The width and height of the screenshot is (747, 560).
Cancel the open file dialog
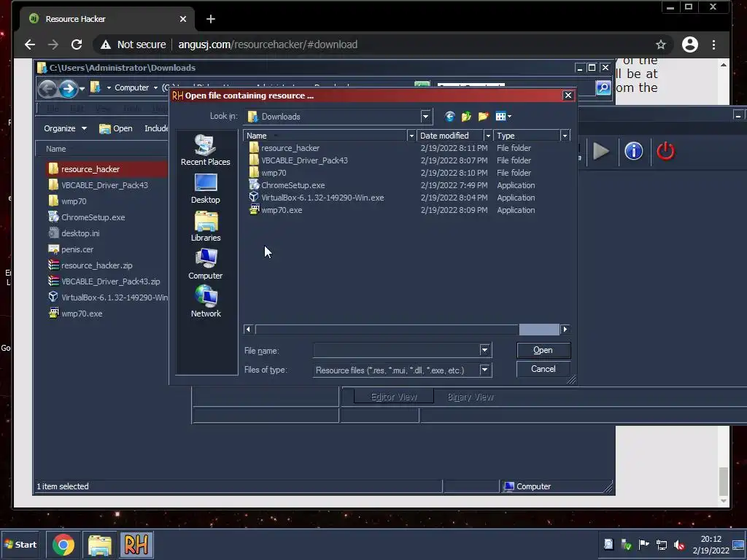pyautogui.click(x=543, y=369)
